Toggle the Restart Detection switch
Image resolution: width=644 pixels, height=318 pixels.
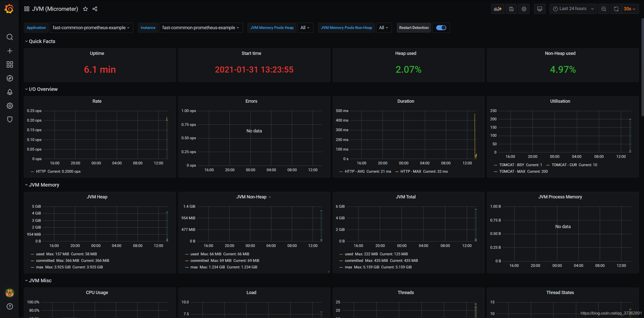click(441, 28)
